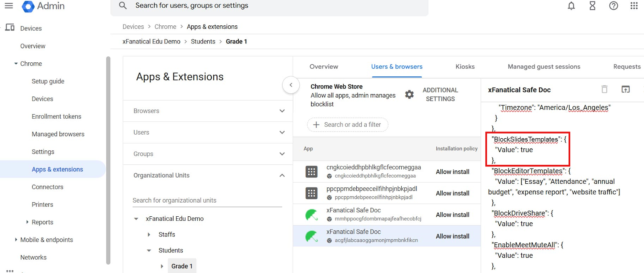Click the cngkcoieddhpbhlkgflcfecomeggaa app grid icon
Screen dimensions: 644x273
(311, 172)
